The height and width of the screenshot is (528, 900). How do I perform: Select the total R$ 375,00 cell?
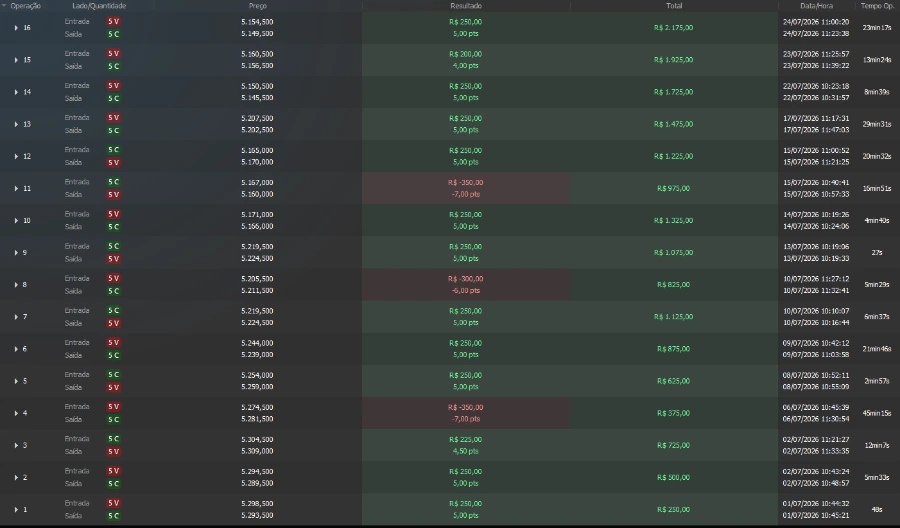[x=673, y=413]
